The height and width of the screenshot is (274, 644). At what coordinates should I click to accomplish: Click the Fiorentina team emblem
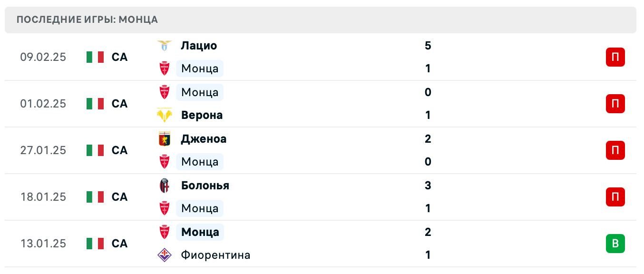(165, 254)
